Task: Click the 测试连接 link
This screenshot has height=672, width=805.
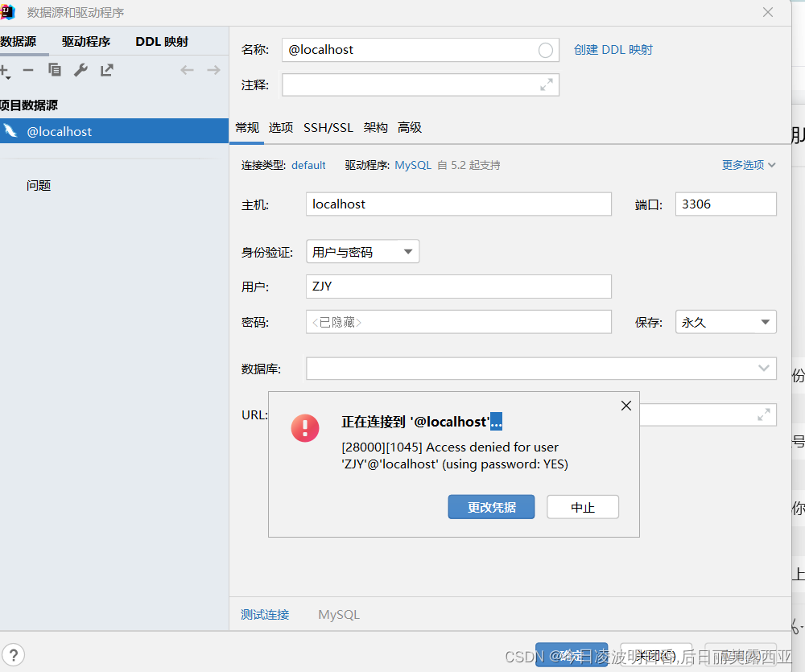Action: pyautogui.click(x=264, y=614)
